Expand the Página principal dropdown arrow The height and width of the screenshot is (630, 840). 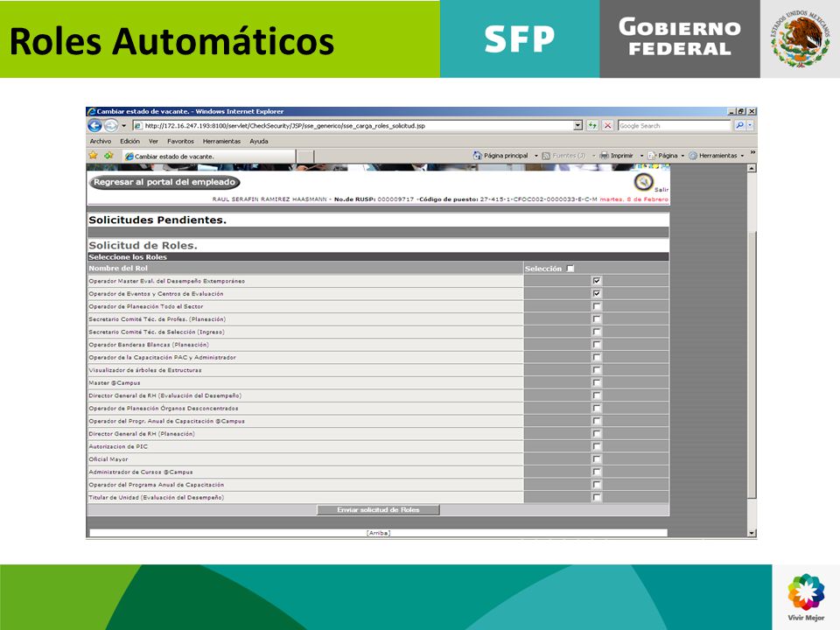pos(535,156)
